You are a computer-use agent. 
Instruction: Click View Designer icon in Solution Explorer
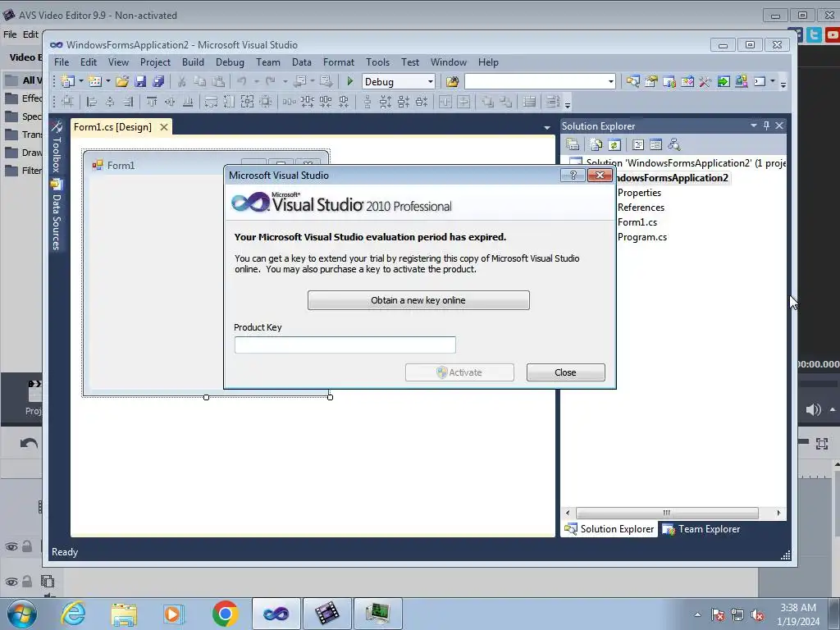(655, 144)
